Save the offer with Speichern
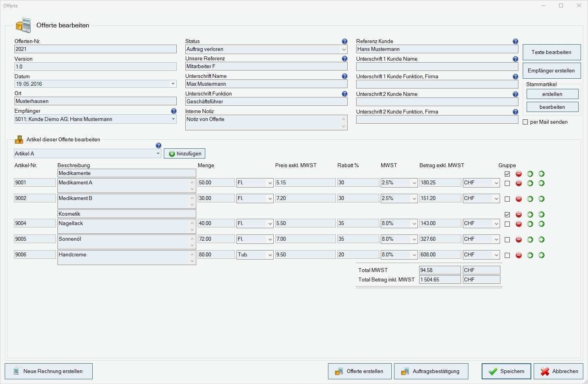588x384 pixels. pos(506,371)
